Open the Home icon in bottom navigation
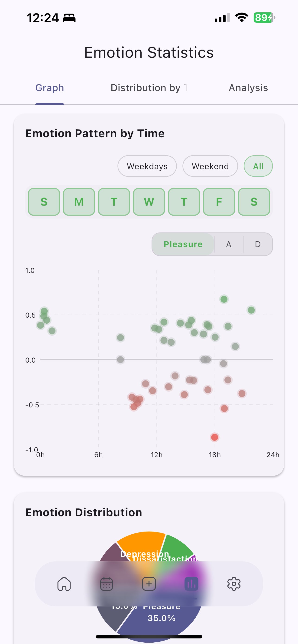298x644 pixels. (x=64, y=584)
